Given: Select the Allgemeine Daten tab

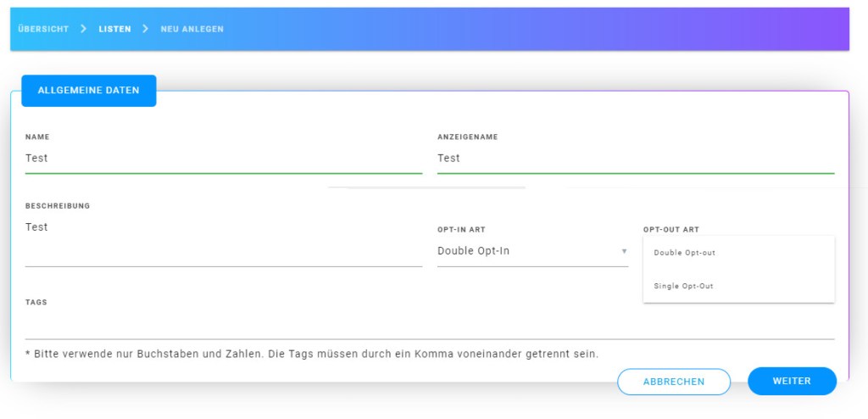Looking at the screenshot, I should coord(88,91).
